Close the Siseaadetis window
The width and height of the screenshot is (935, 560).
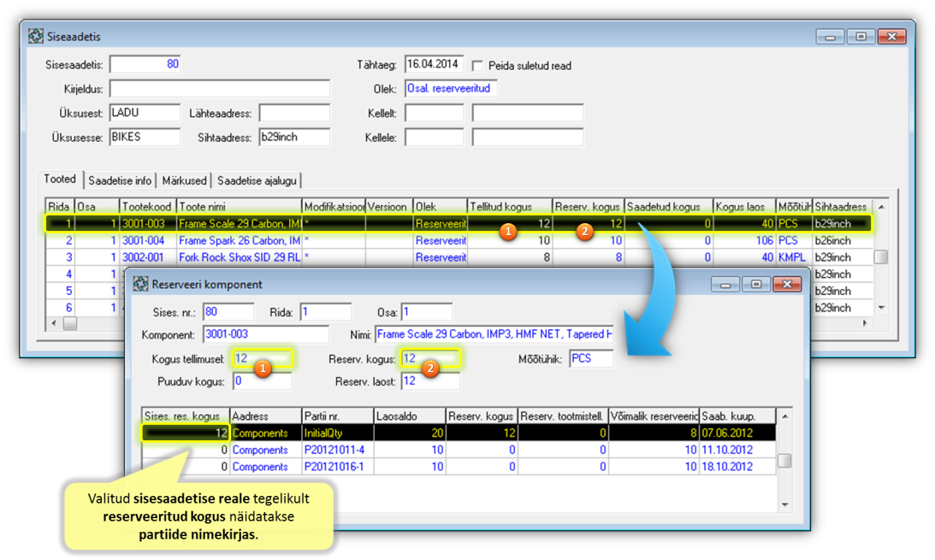(892, 37)
